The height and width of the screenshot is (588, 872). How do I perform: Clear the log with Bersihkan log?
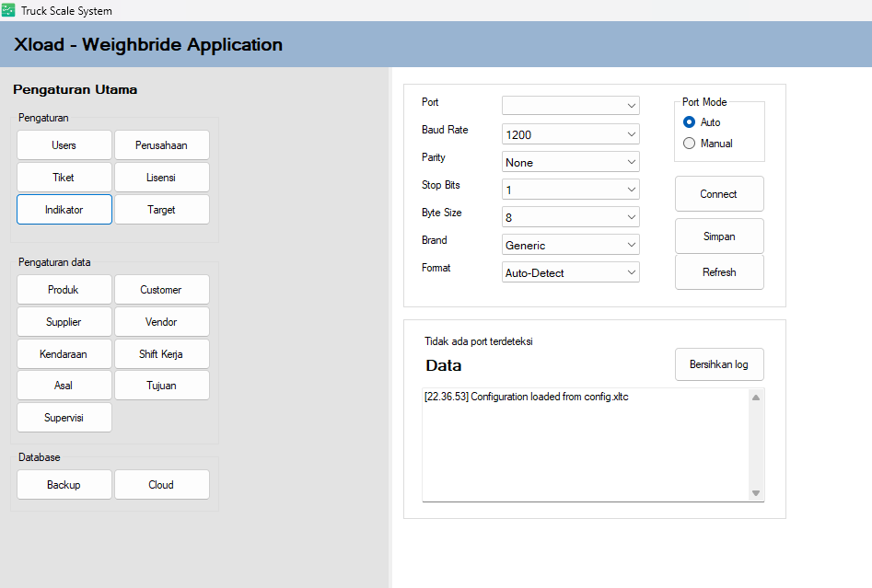pyautogui.click(x=718, y=364)
